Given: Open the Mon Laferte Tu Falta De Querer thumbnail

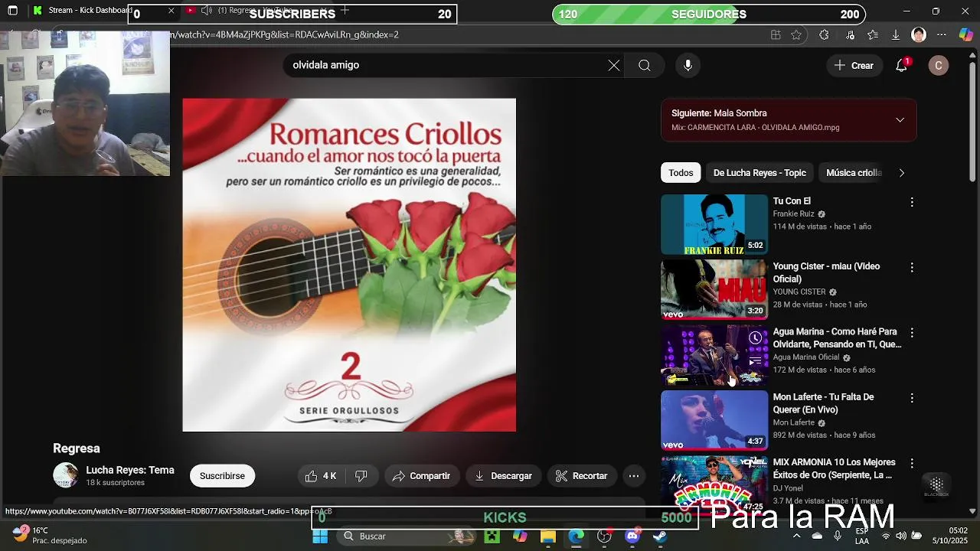Looking at the screenshot, I should click(x=714, y=420).
